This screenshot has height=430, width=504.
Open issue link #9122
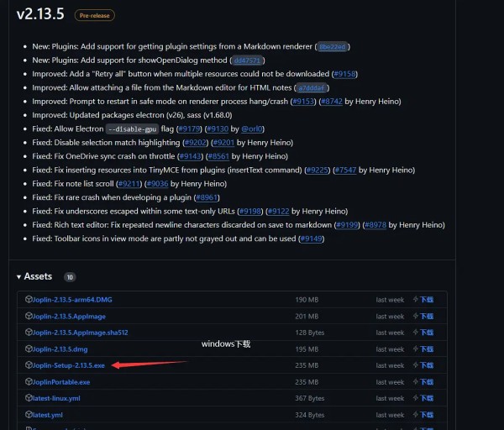coord(279,212)
